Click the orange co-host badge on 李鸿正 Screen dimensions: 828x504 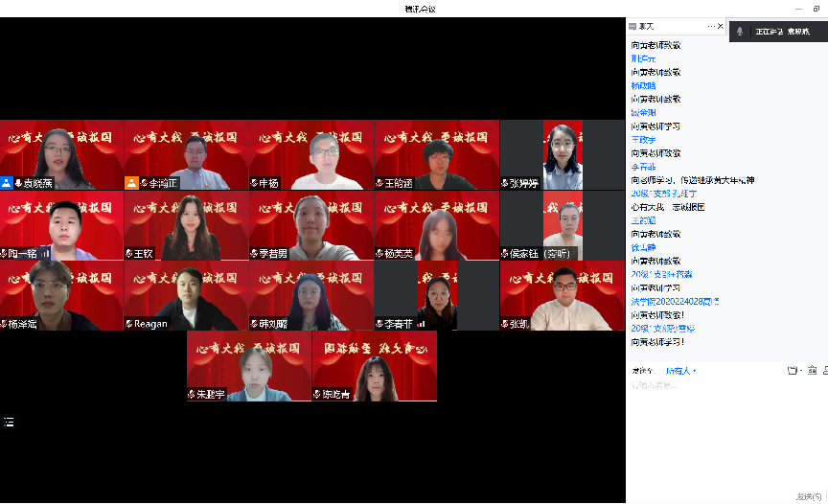pyautogui.click(x=131, y=183)
